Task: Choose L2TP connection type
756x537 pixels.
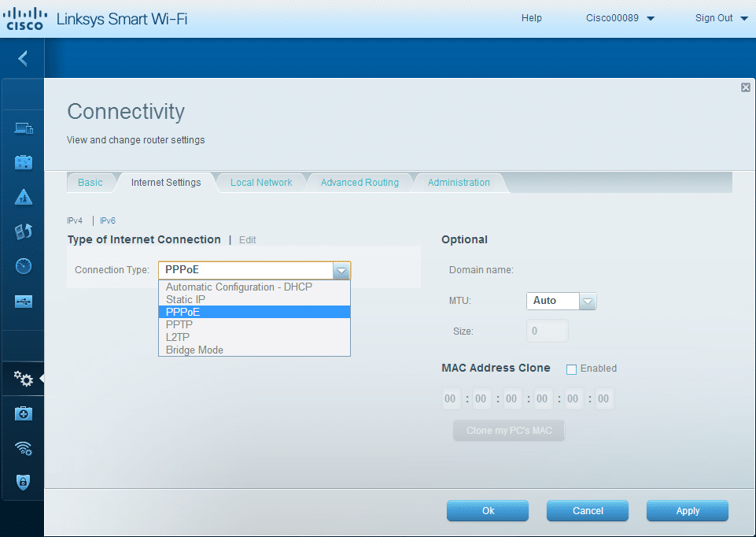Action: (254, 337)
